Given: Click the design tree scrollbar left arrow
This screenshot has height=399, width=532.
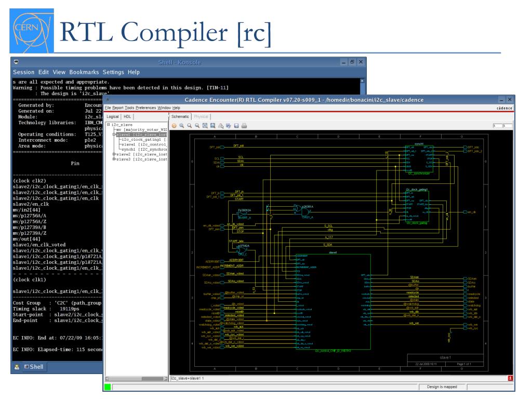Looking at the screenshot, I should click(x=107, y=378).
